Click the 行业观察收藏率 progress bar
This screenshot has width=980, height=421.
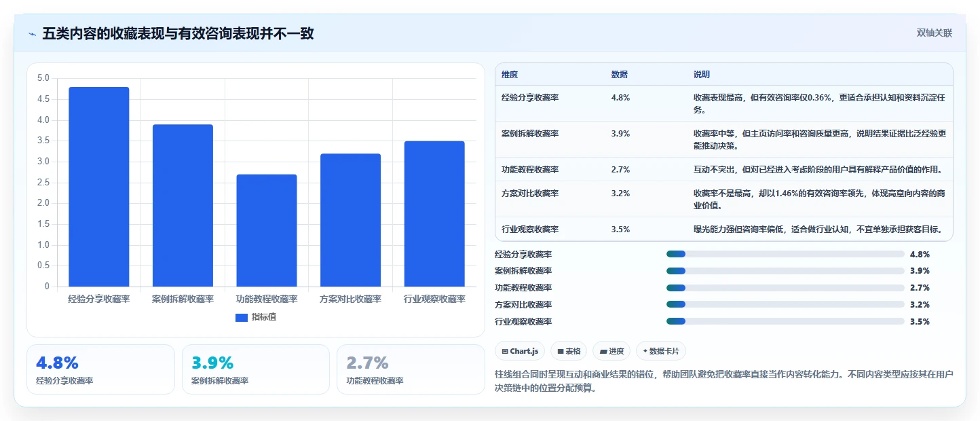[785, 322]
